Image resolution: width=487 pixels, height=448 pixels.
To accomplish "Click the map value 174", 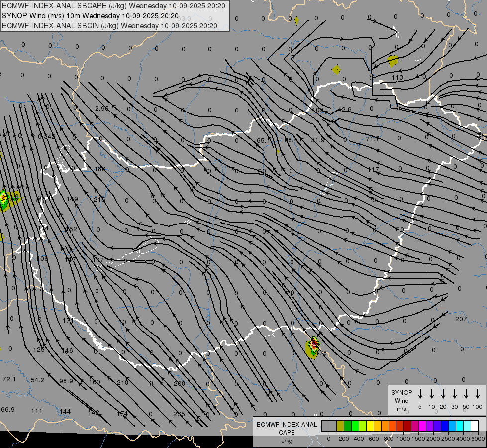I will (122, 414).
